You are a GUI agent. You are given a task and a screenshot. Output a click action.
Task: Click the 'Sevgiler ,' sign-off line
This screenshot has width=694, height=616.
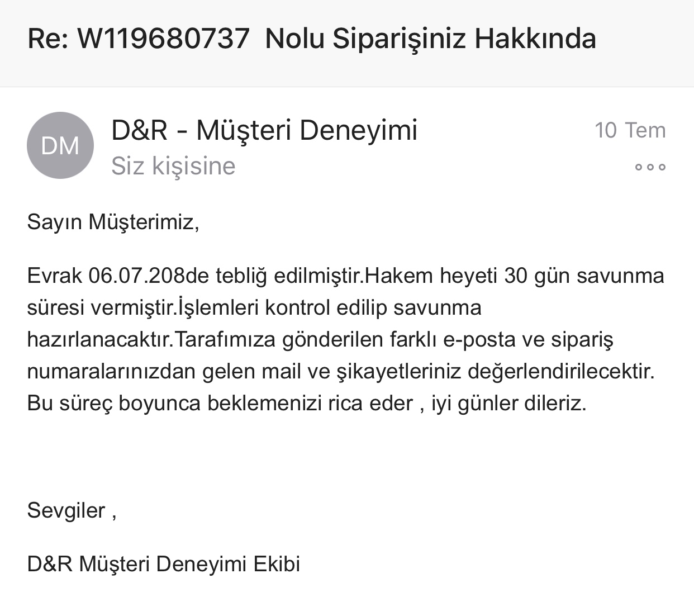pyautogui.click(x=72, y=510)
